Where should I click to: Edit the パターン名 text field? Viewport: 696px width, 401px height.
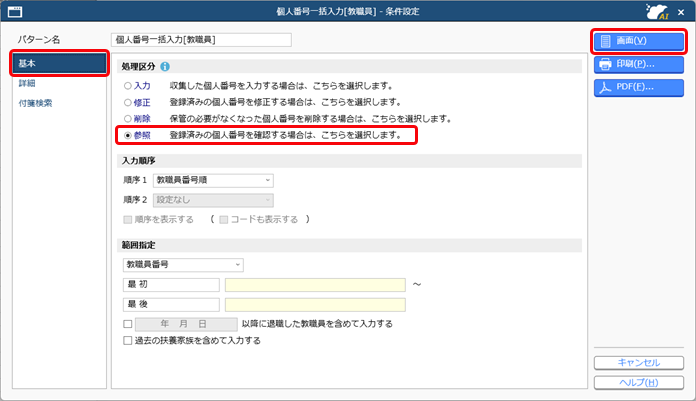201,40
